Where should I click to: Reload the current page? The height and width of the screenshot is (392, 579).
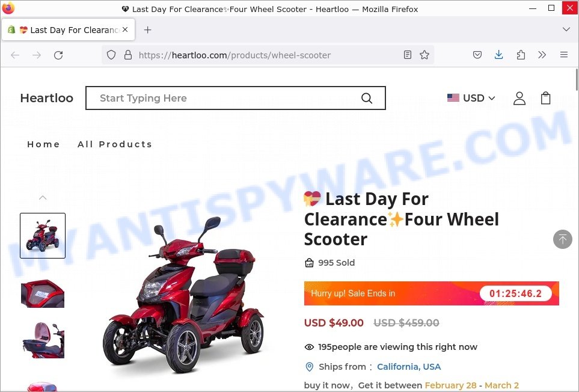58,55
